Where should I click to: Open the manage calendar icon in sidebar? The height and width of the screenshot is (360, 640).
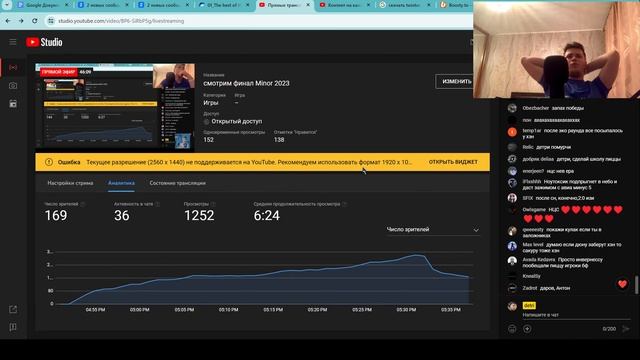click(x=13, y=104)
